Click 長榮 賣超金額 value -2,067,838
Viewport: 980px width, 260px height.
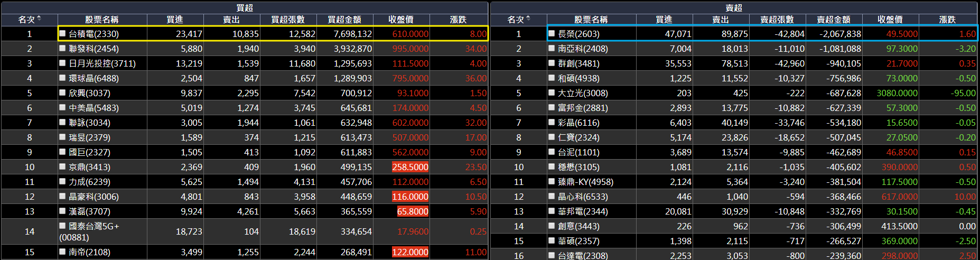[840, 34]
